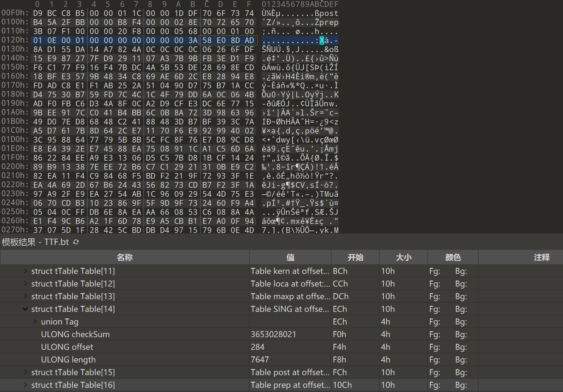Click the 颜色 column header

(x=453, y=257)
